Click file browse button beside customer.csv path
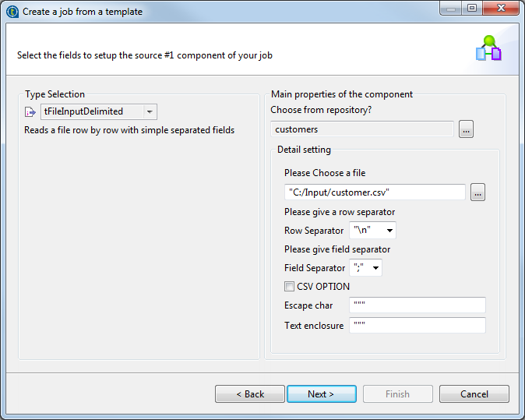Viewport: 525px width, 420px height. pos(477,192)
